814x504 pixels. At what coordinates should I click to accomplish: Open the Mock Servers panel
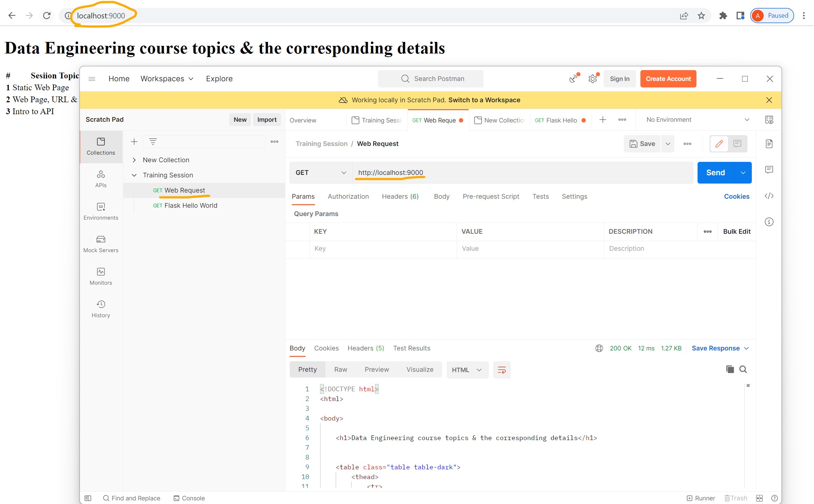101,243
